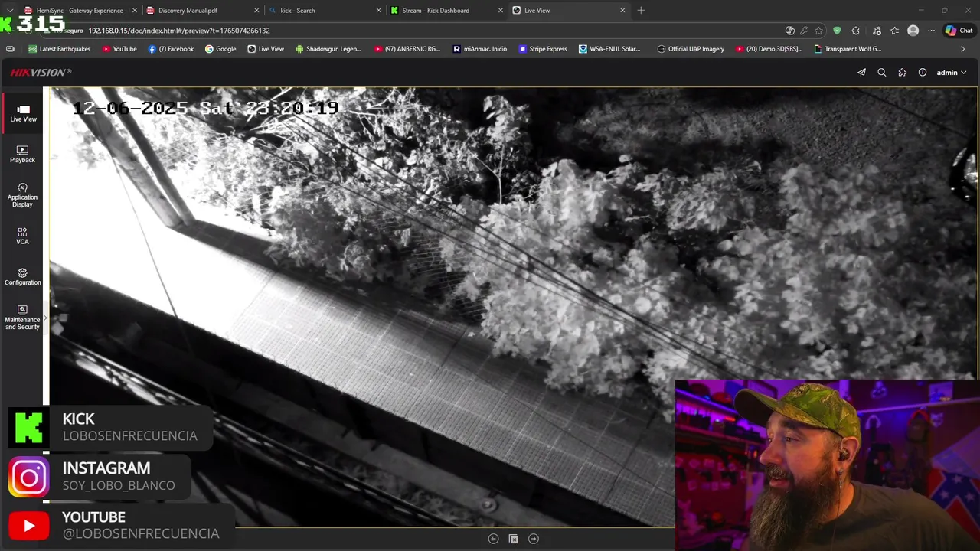Image resolution: width=980 pixels, height=551 pixels.
Task: Open the Transparent Wolf G... bookmark
Action: (x=848, y=49)
